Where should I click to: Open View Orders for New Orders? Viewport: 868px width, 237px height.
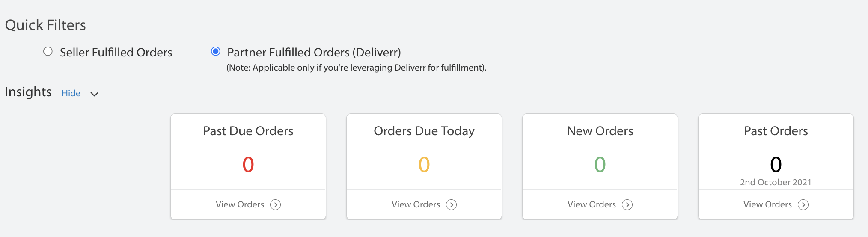tap(592, 204)
